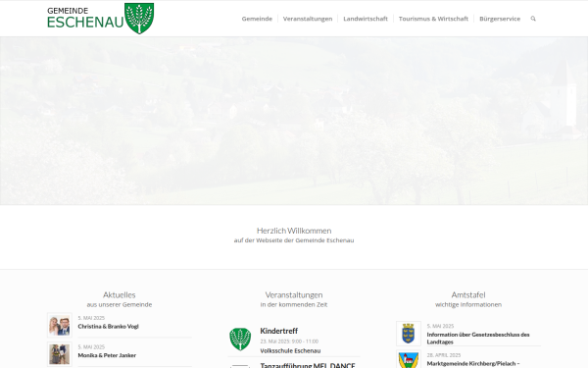Image resolution: width=588 pixels, height=368 pixels.
Task: Click the Herzlich Willkommen heading
Action: click(x=294, y=231)
